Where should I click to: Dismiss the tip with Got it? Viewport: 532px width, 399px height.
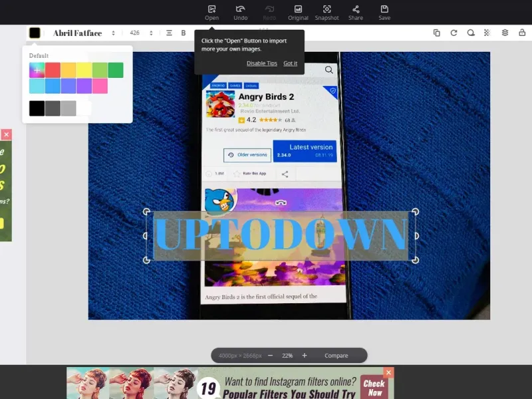click(x=291, y=63)
